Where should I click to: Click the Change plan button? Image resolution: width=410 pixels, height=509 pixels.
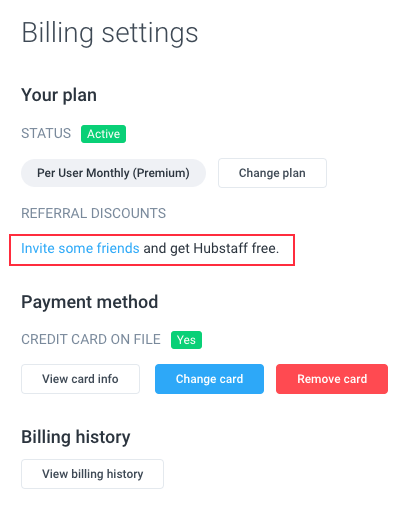tap(272, 173)
